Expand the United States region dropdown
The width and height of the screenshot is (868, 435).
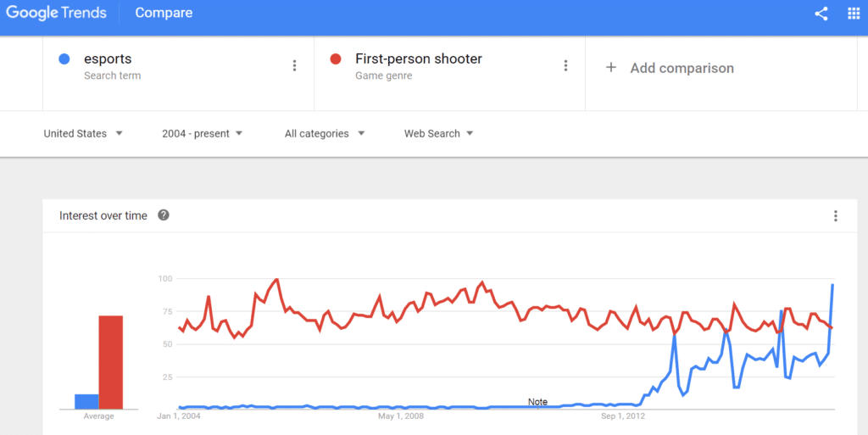point(83,133)
